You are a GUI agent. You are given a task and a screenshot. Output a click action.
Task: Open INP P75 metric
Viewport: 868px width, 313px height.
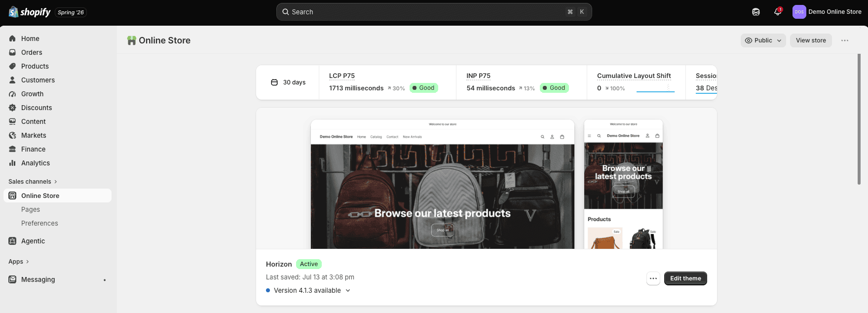point(522,82)
